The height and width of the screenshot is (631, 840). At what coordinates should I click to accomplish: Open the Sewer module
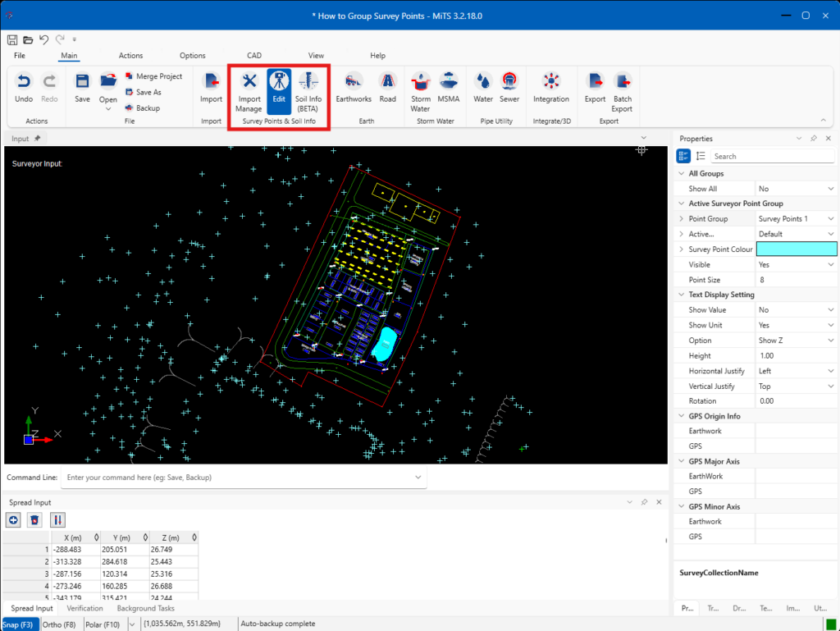[509, 88]
